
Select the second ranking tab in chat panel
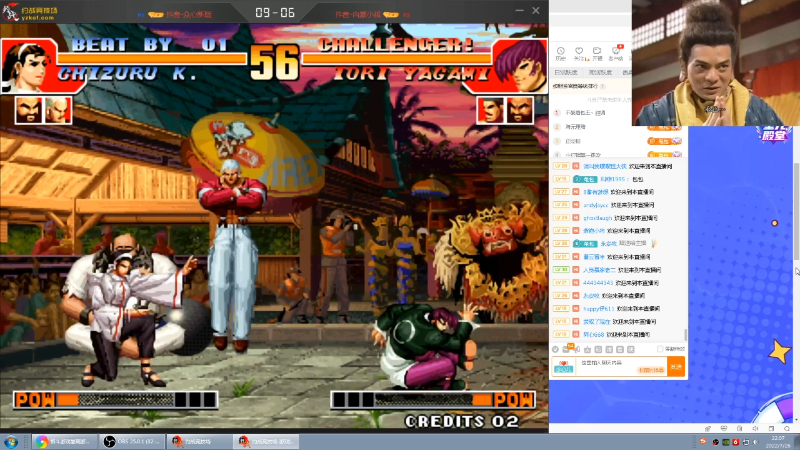pos(600,73)
